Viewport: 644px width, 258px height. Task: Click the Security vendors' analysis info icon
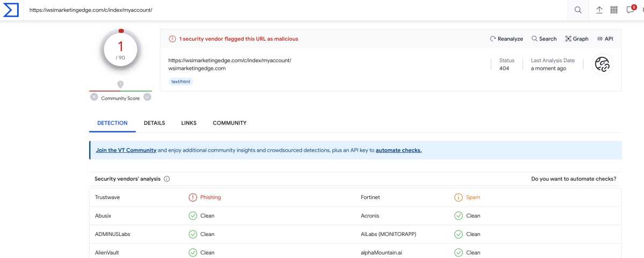coord(166,179)
